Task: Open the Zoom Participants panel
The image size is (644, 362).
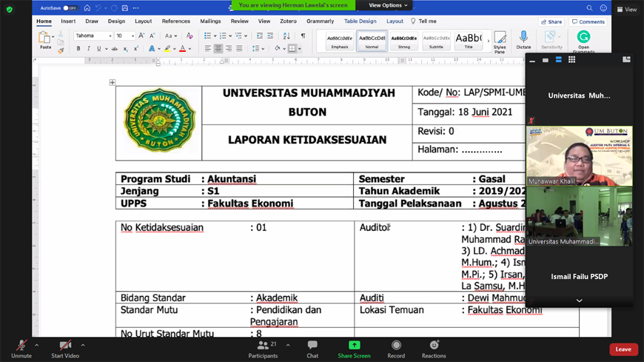Action: point(263,349)
